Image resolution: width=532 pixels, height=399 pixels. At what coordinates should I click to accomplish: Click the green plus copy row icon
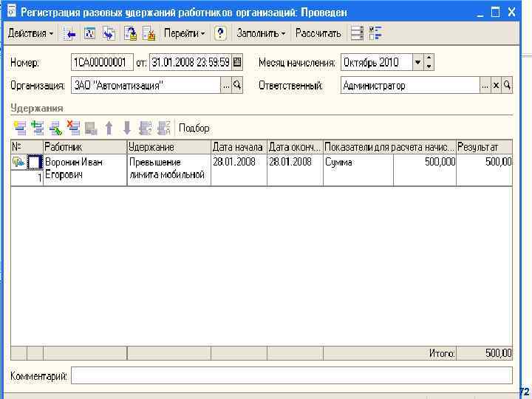(38, 129)
